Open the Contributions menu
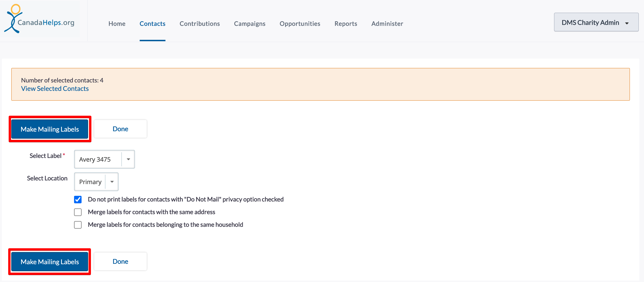644x282 pixels. pos(199,23)
